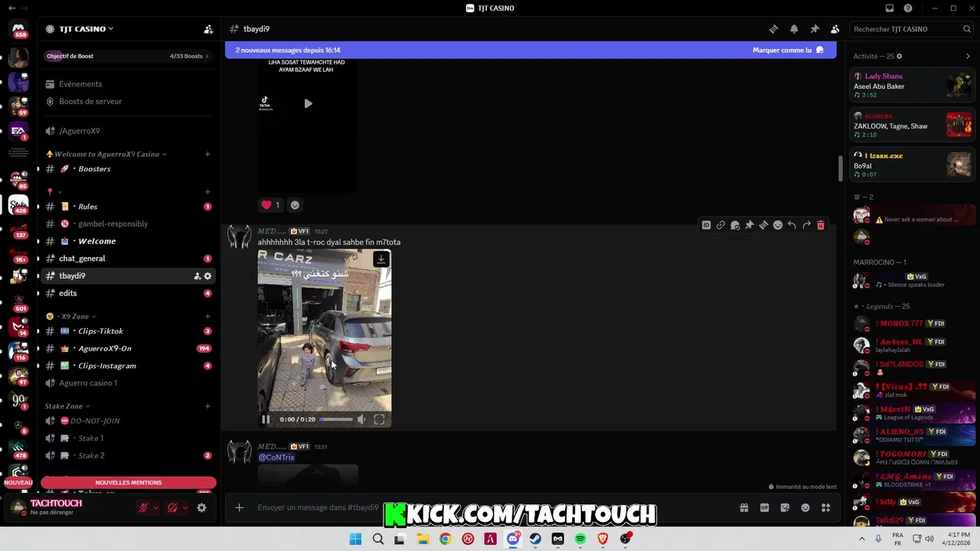The width and height of the screenshot is (980, 551).
Task: Jump to NOUVELLES MENTIONS
Action: point(129,482)
